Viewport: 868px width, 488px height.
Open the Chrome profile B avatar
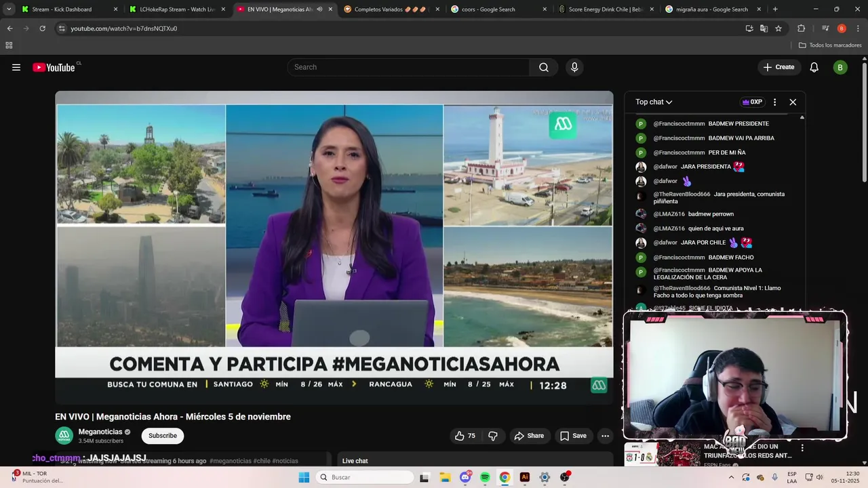tap(842, 28)
